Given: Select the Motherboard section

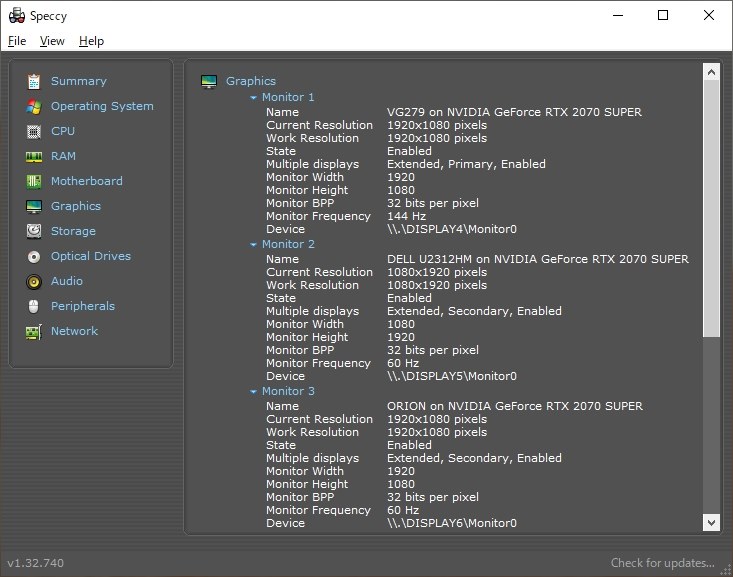Looking at the screenshot, I should pyautogui.click(x=86, y=181).
